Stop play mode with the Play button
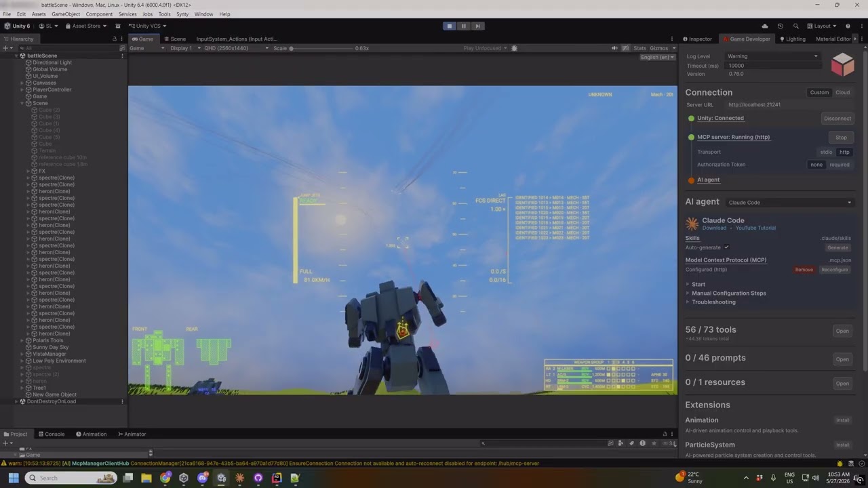 (449, 26)
